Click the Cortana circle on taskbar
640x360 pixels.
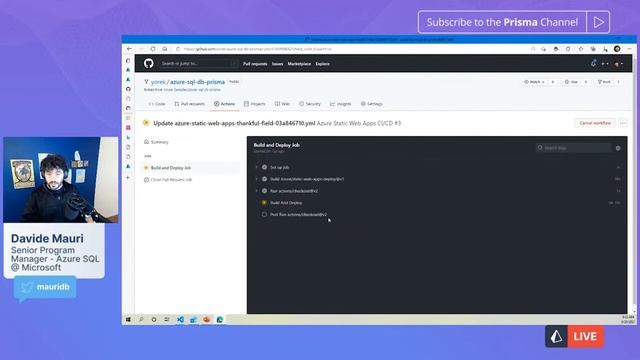[154, 319]
